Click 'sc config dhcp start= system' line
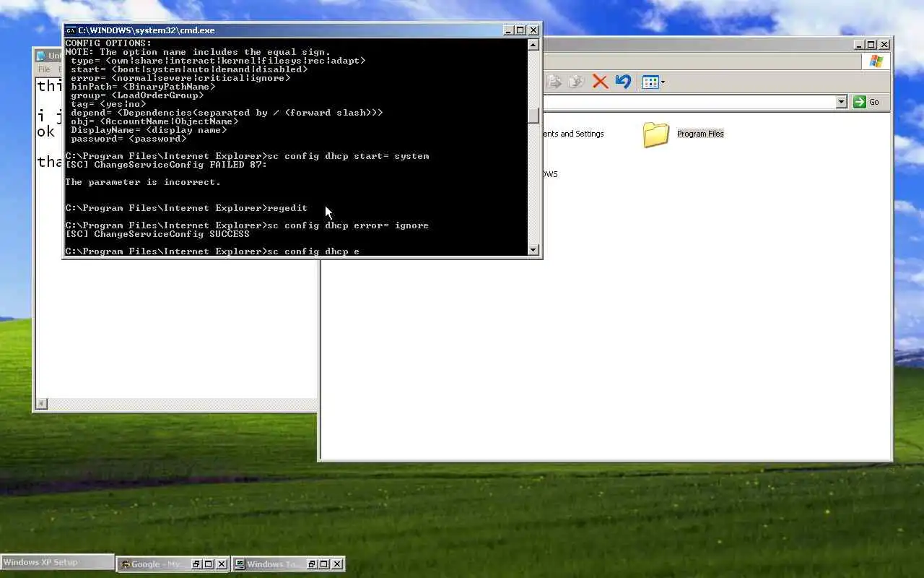The image size is (924, 578). 247,156
